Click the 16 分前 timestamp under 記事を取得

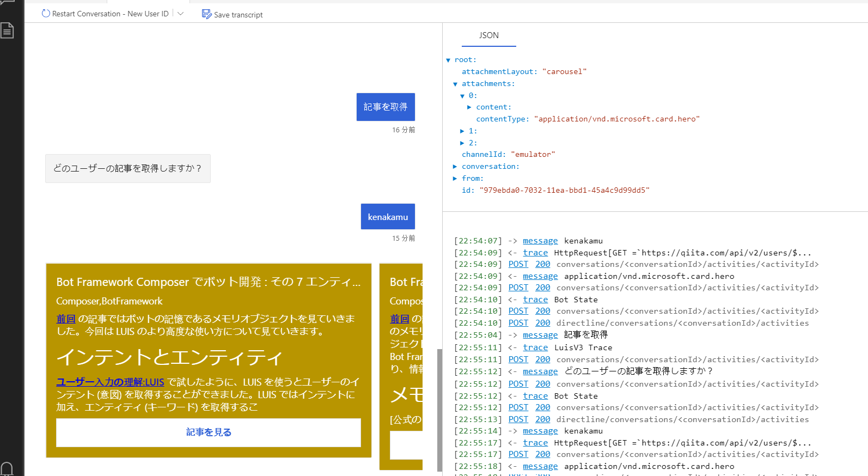(404, 130)
